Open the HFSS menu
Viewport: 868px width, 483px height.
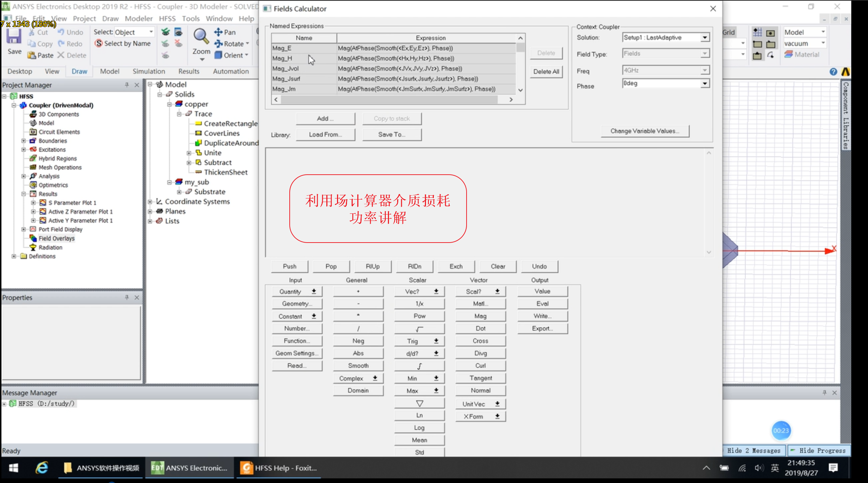point(167,18)
